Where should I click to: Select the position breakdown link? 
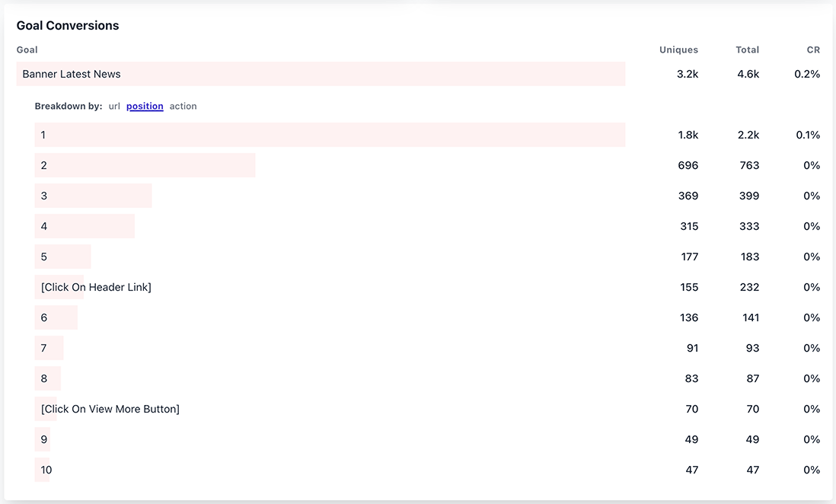click(145, 107)
